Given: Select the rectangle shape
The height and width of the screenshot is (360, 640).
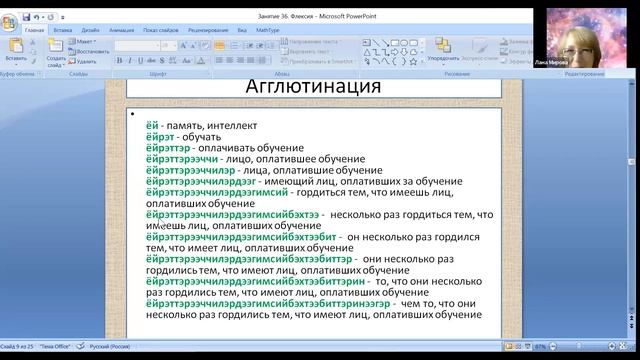Looking at the screenshot, I should pos(395,42).
